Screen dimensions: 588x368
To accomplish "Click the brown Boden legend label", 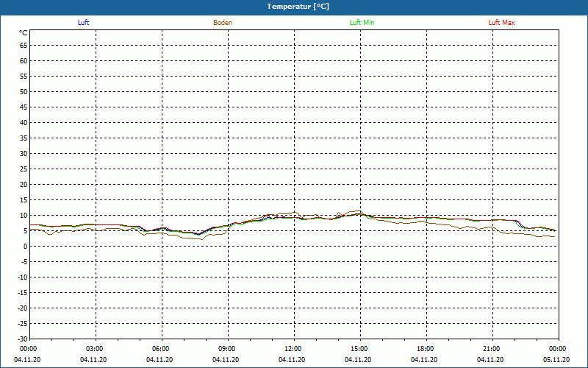I will tap(223, 23).
